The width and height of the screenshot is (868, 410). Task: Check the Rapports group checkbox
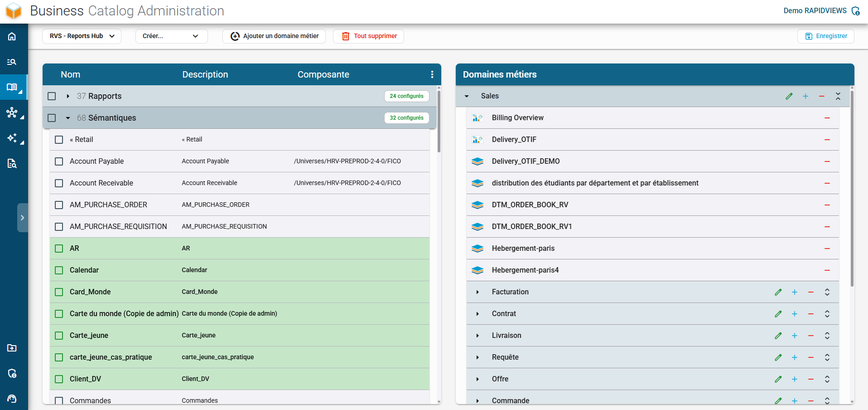[x=52, y=96]
